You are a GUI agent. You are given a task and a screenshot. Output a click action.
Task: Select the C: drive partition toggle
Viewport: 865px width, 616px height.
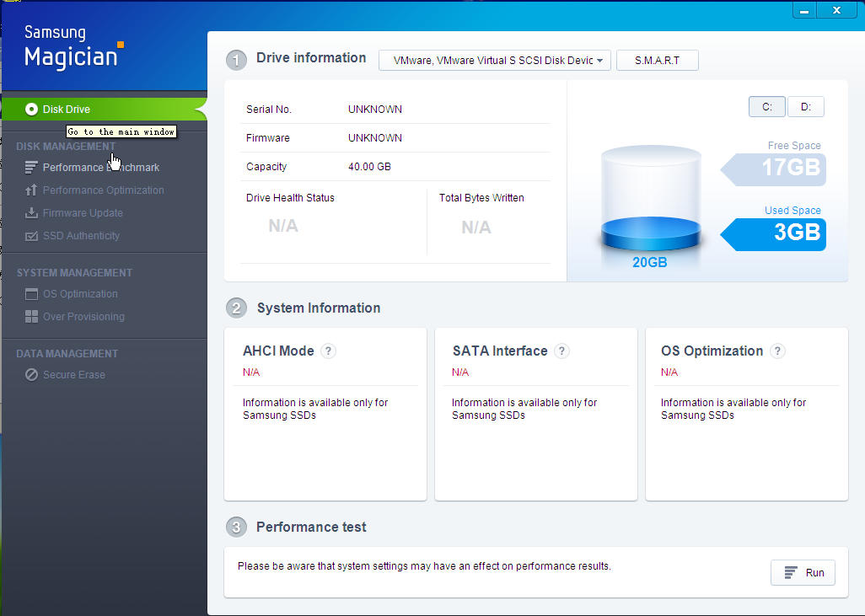[766, 107]
